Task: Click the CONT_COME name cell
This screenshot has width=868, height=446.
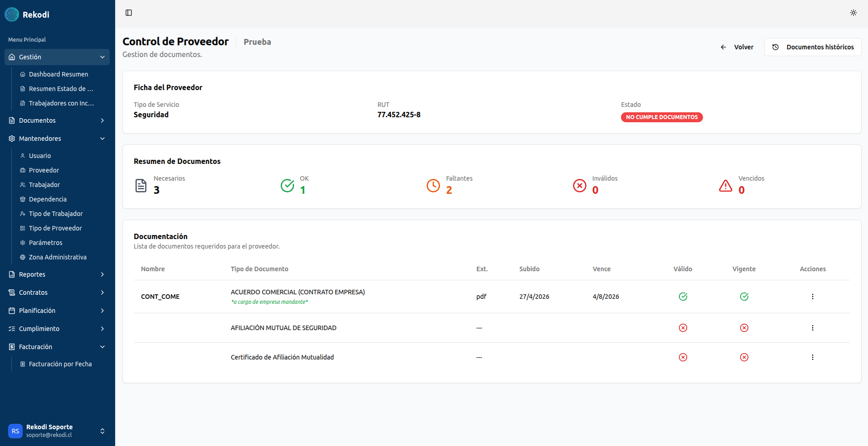Action: (160, 297)
